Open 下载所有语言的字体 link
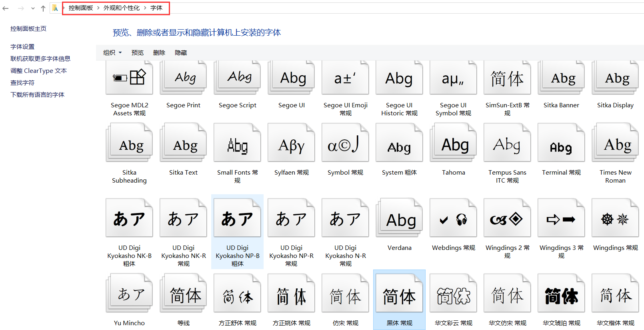The image size is (644, 330). [x=38, y=95]
